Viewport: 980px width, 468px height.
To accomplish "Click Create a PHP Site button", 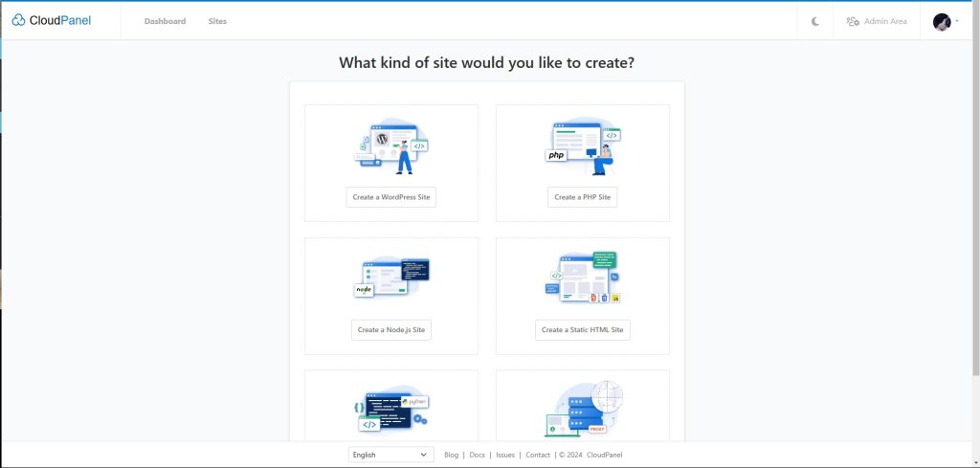I will coord(583,197).
